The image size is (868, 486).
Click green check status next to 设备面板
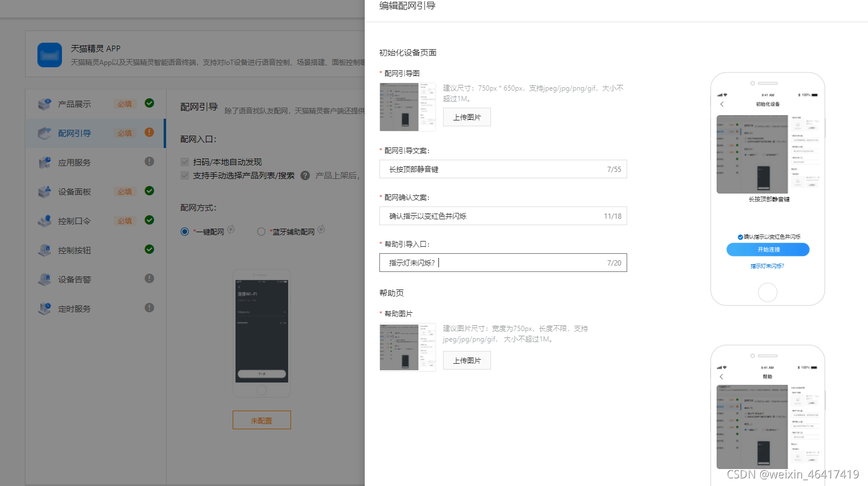[x=150, y=191]
